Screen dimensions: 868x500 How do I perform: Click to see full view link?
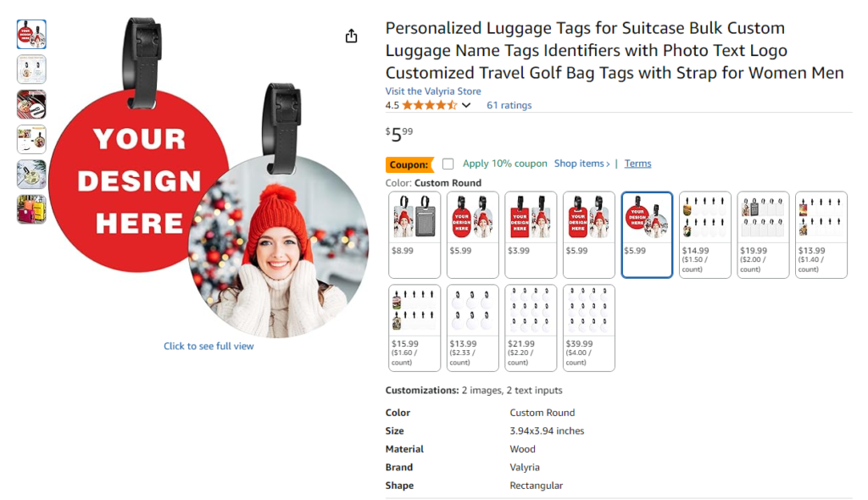209,346
